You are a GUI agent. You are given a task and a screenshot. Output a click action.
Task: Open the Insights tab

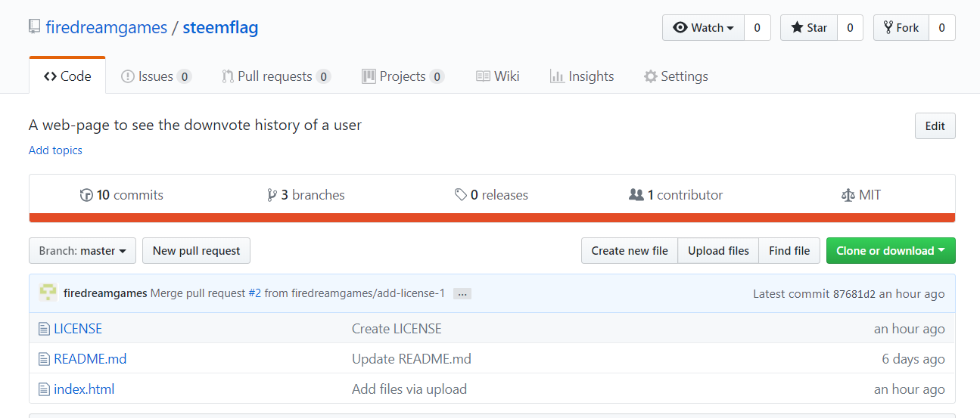(x=582, y=76)
